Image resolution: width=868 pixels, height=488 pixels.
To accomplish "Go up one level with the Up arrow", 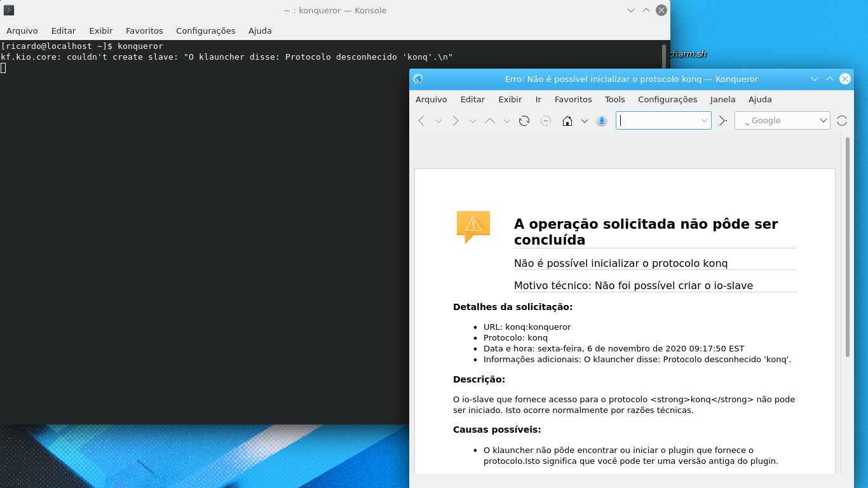I will click(490, 121).
